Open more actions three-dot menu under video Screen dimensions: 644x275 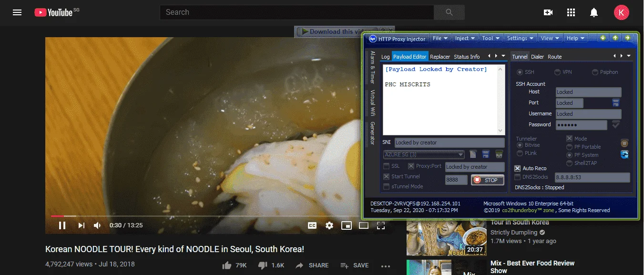[x=386, y=265]
